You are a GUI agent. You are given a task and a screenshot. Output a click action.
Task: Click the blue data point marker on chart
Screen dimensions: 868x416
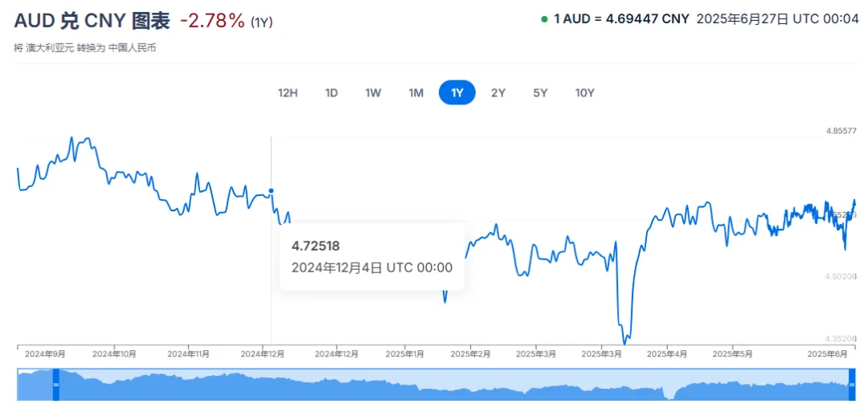click(x=271, y=191)
